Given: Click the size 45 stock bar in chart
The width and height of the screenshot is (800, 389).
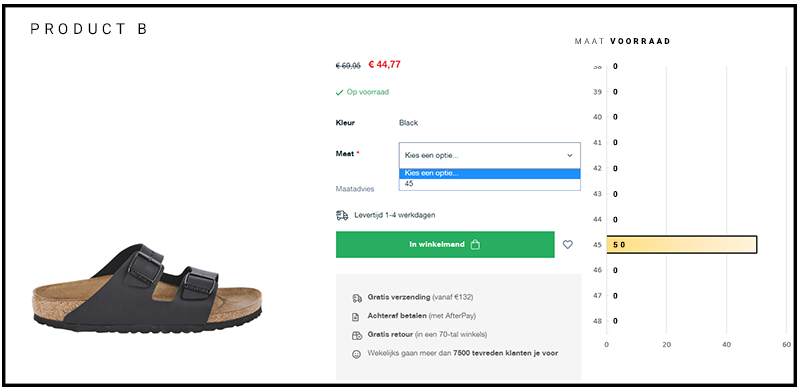Looking at the screenshot, I should pos(682,245).
